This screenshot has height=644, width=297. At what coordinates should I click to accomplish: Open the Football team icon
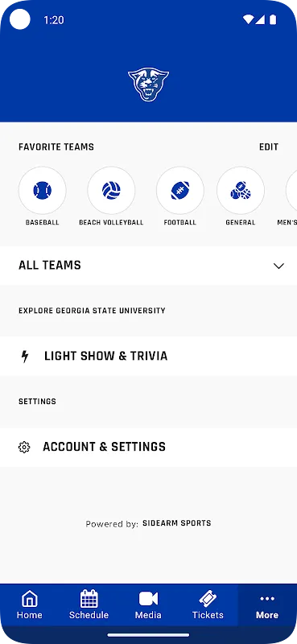pyautogui.click(x=180, y=191)
